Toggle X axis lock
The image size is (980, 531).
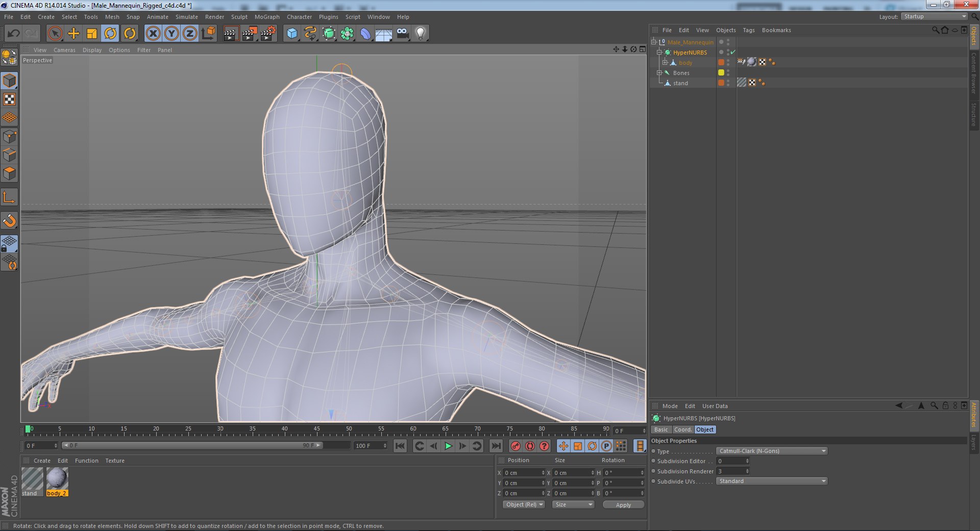tap(153, 34)
